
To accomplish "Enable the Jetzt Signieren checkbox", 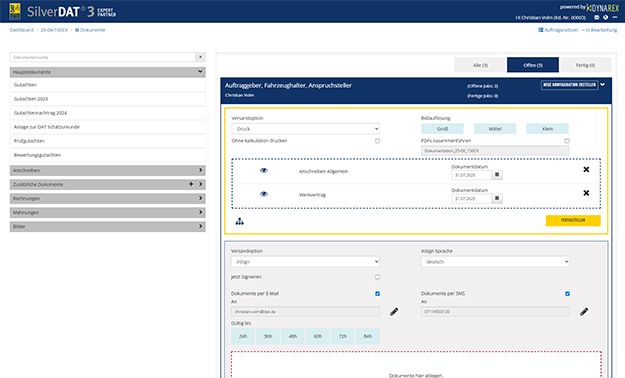I will click(x=377, y=277).
